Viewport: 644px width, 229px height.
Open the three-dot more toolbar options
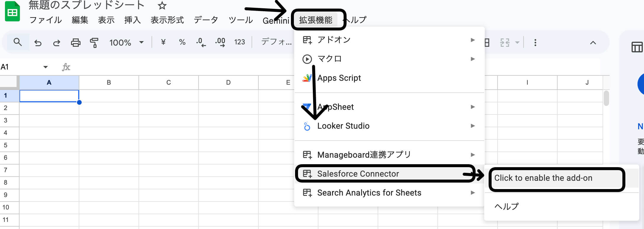535,43
